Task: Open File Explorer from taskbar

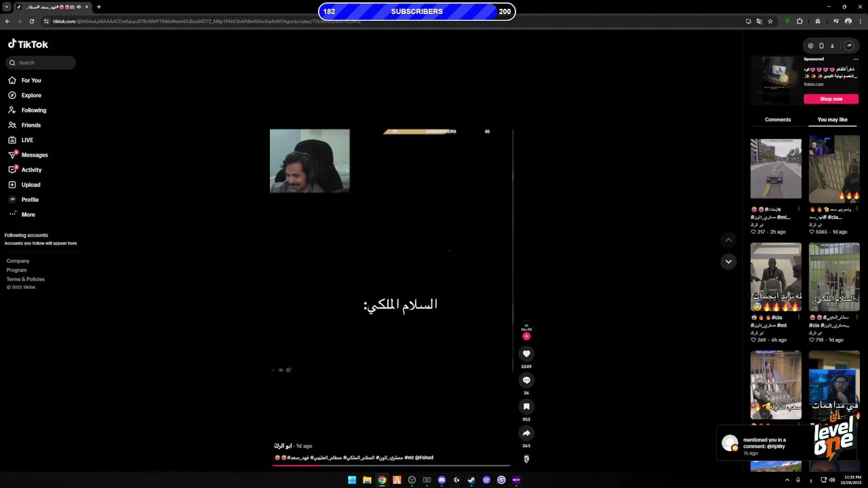Action: [x=367, y=480]
